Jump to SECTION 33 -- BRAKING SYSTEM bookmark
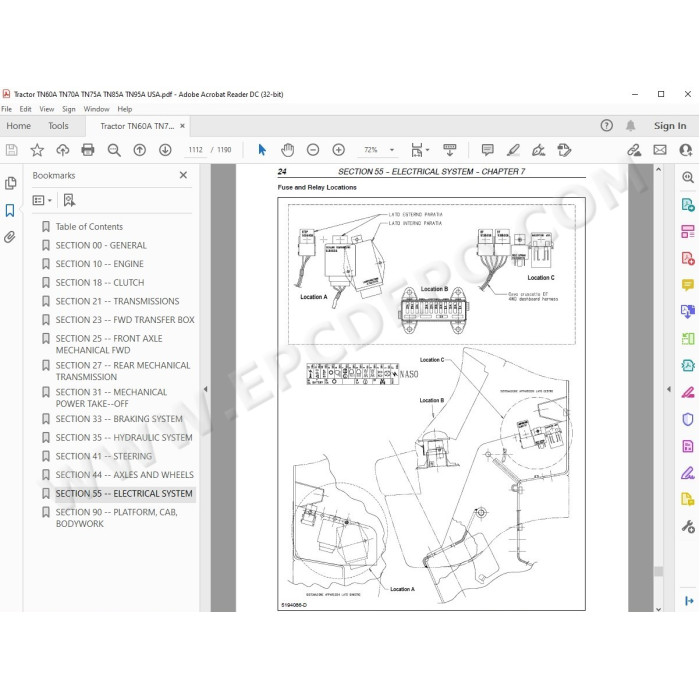This screenshot has width=700, height=700. coord(119,419)
